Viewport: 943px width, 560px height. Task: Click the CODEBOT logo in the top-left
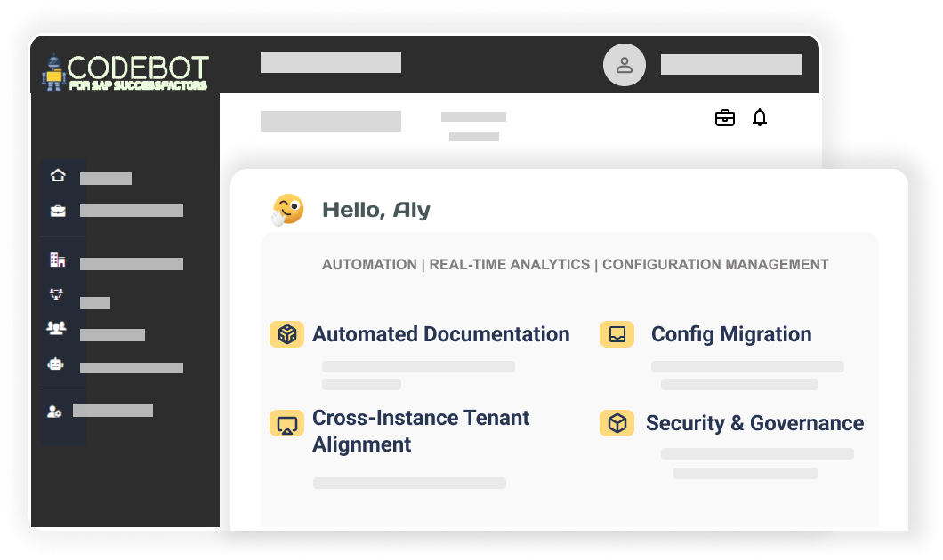click(x=127, y=71)
